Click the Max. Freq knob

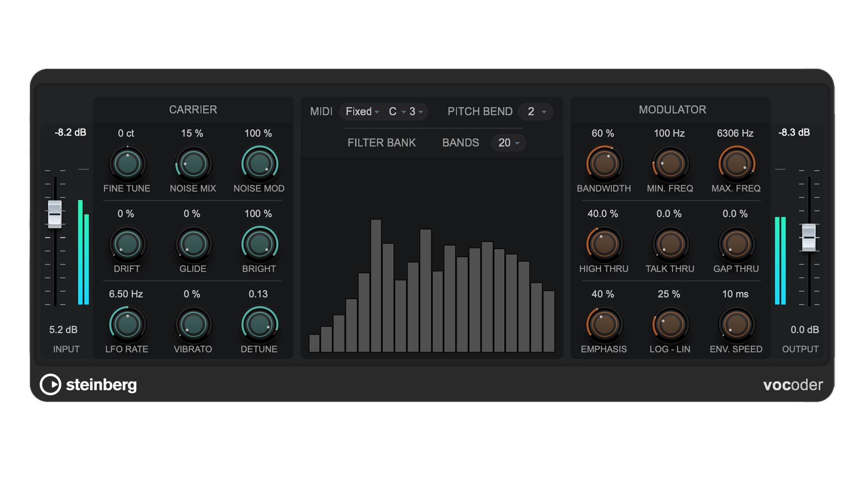(x=736, y=164)
